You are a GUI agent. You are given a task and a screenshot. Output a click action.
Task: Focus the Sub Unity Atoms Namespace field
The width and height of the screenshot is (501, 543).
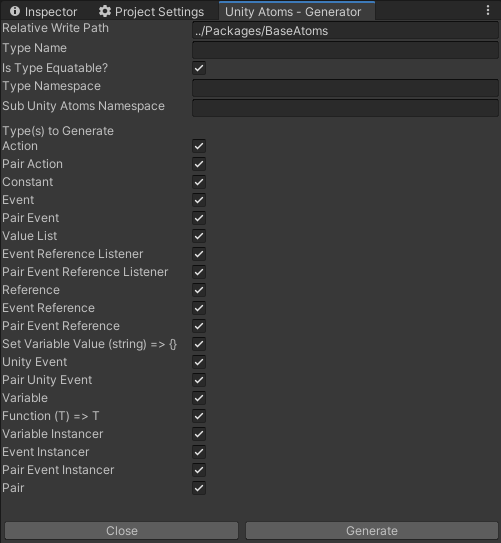[345, 108]
